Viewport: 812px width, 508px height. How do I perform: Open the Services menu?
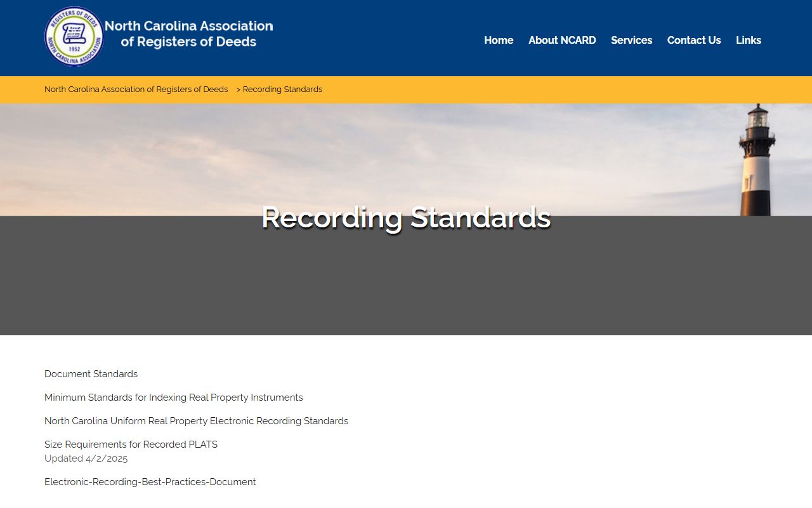(631, 40)
